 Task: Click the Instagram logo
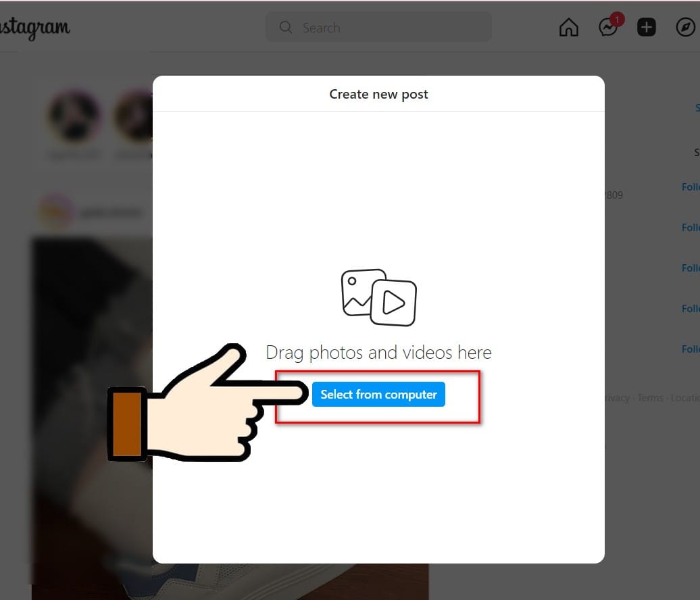coord(35,28)
